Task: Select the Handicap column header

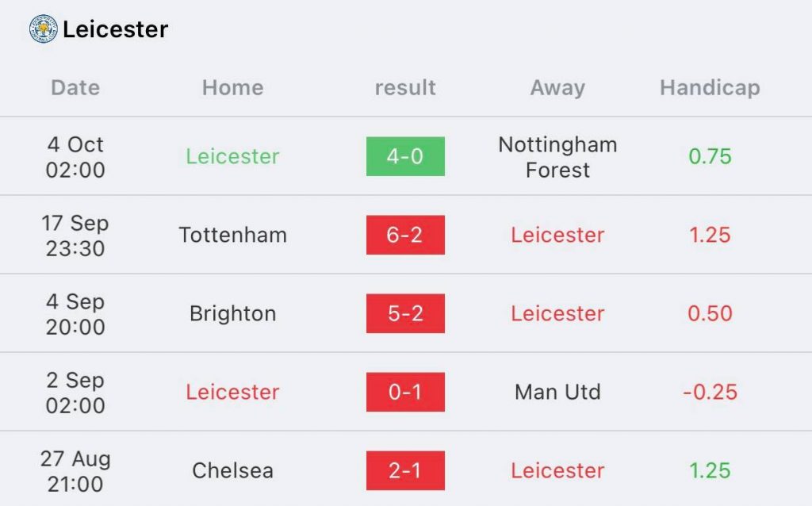Action: click(x=710, y=87)
